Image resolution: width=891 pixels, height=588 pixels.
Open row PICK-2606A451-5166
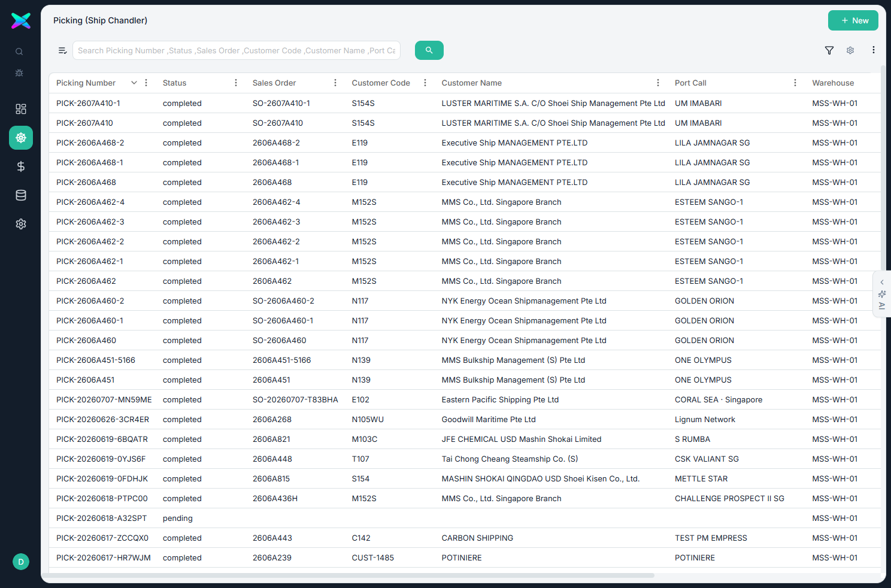click(x=465, y=360)
